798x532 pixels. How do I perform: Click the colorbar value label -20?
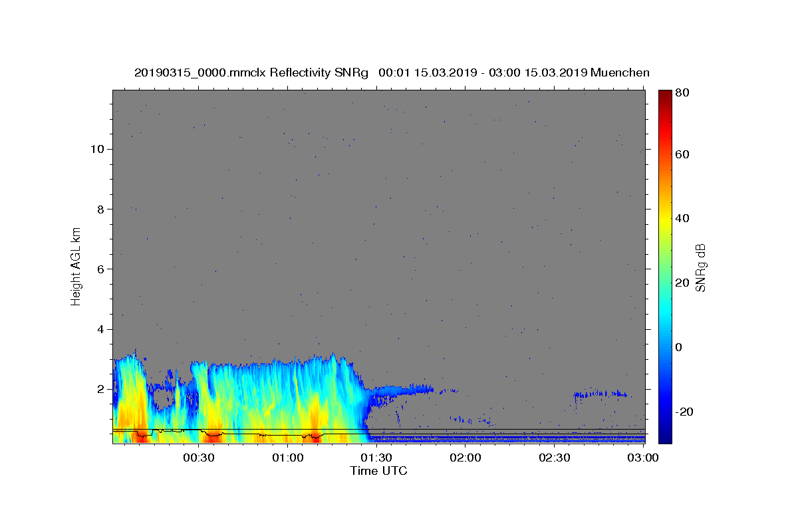[686, 412]
